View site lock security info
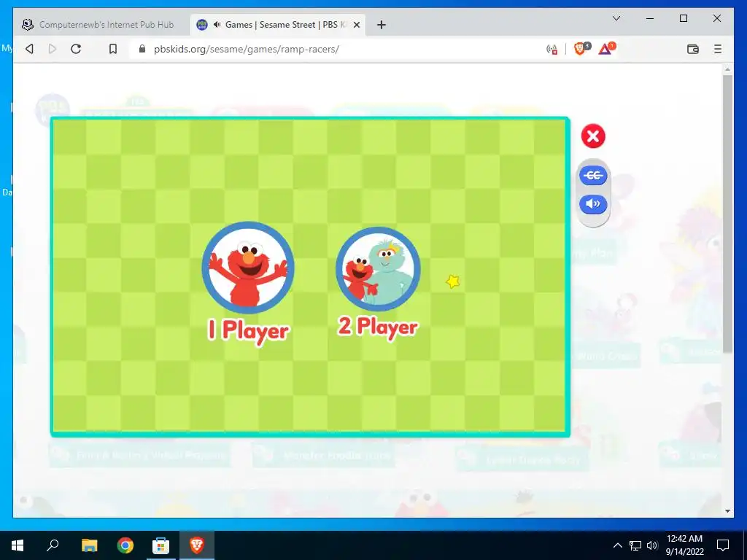This screenshot has height=560, width=747. pos(142,49)
